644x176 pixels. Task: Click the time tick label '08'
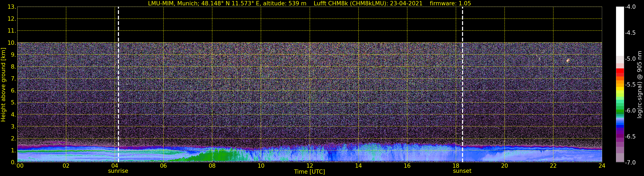pos(212,166)
